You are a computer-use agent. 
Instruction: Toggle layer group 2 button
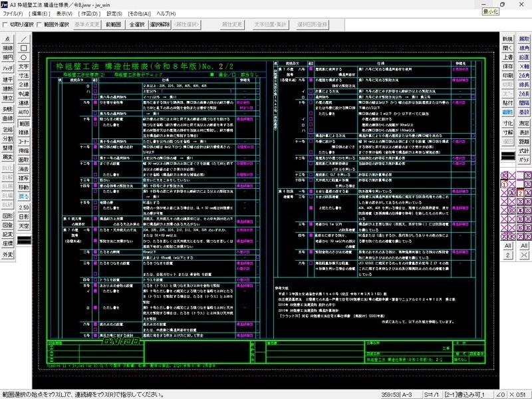520,193
